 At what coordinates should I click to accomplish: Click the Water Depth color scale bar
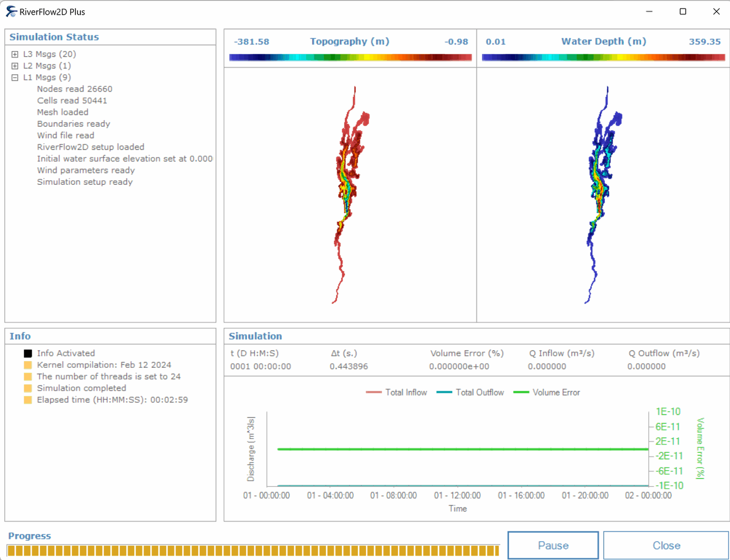(603, 57)
